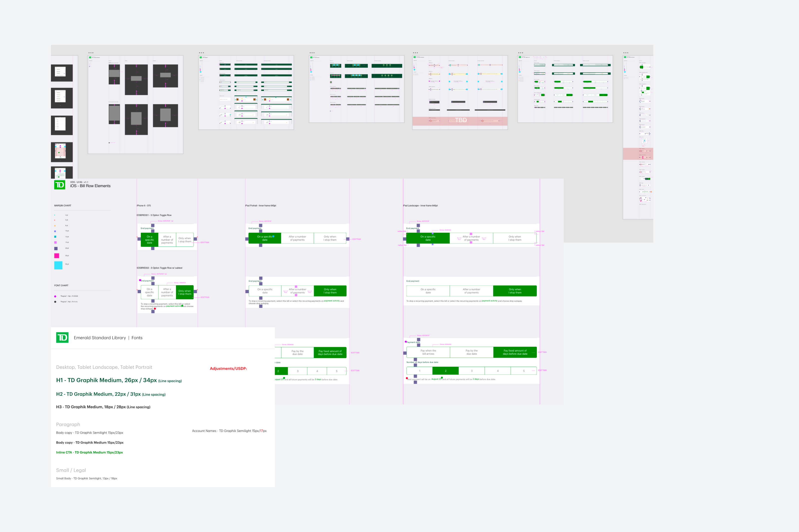
Task: Open three-dot menu above the green dotted banners artboard
Action: coord(312,53)
